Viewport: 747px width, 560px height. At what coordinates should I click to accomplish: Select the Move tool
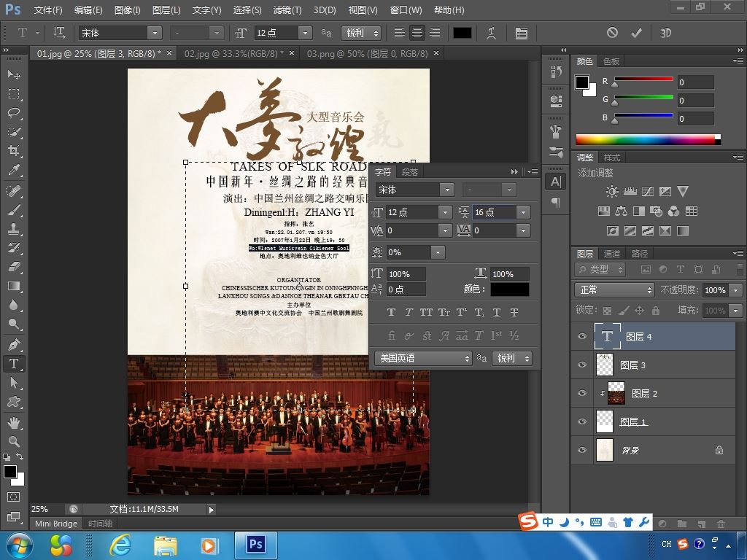click(14, 75)
